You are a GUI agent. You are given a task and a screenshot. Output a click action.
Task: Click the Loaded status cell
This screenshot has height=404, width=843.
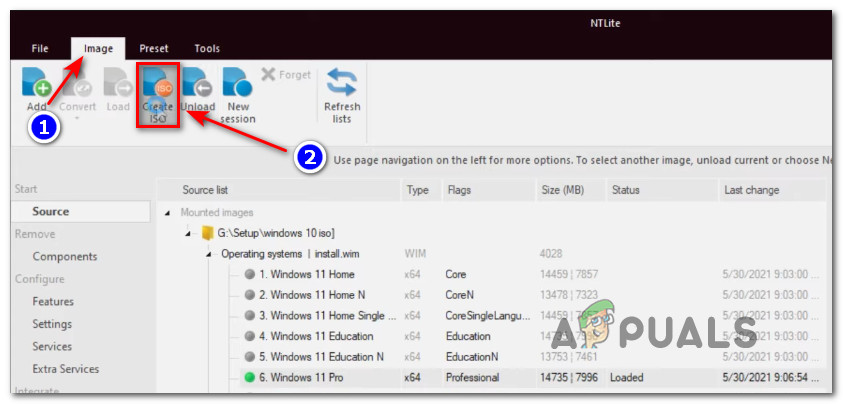[627, 378]
